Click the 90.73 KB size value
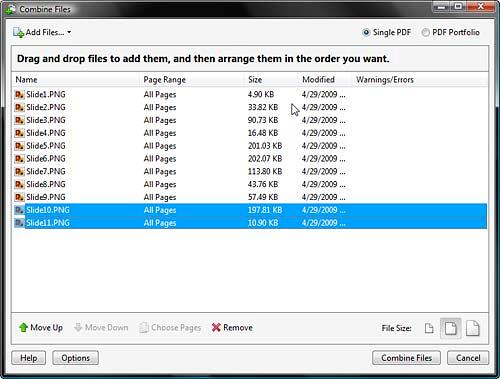Viewport: 500px width, 379px height. click(x=263, y=120)
